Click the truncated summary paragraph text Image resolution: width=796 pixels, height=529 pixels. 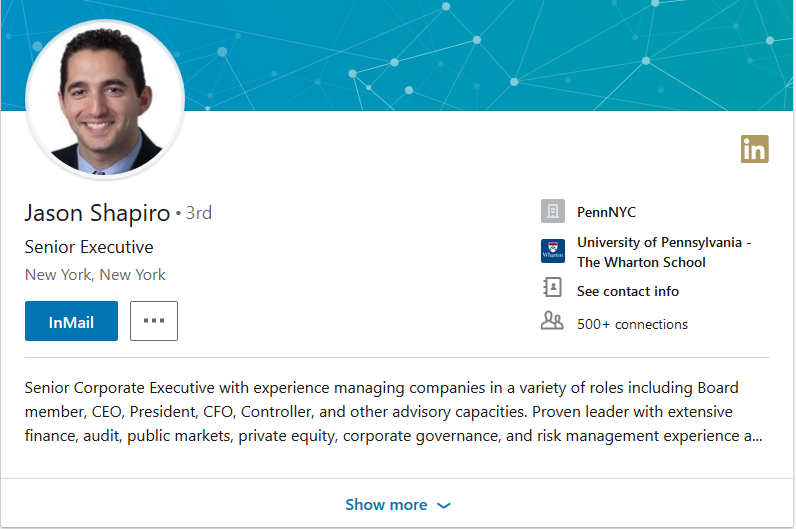(x=393, y=412)
